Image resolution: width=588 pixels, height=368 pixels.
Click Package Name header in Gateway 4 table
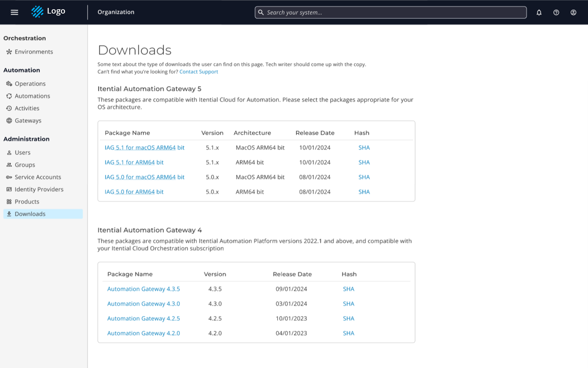(130, 274)
